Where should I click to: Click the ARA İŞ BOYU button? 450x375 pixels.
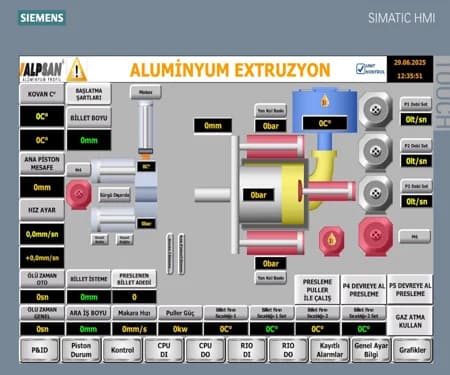pos(88,313)
